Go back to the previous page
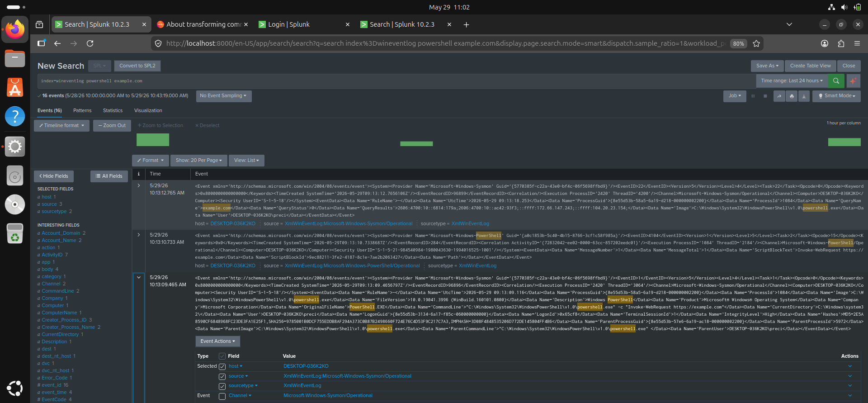 click(x=57, y=43)
